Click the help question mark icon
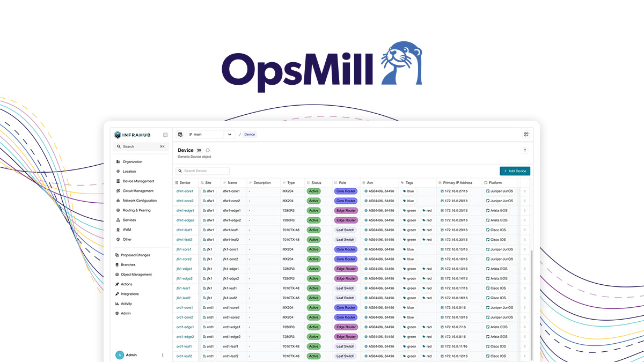This screenshot has width=644, height=362. click(x=525, y=151)
